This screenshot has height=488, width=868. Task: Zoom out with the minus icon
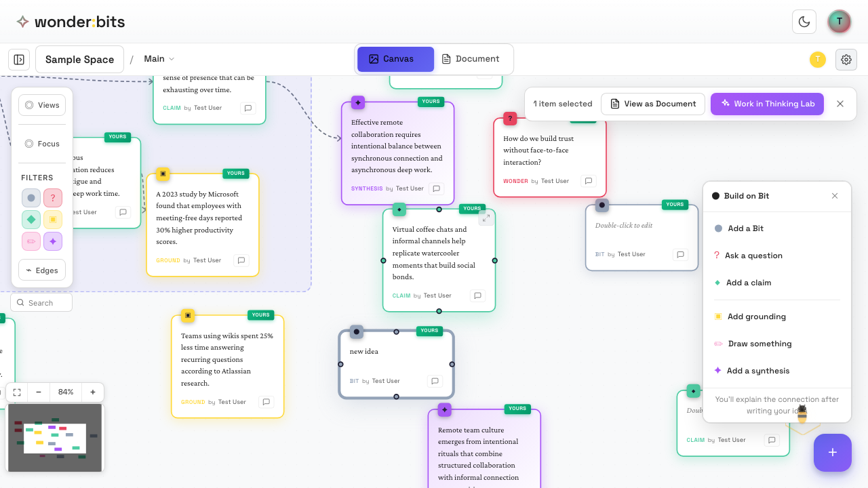pos(39,392)
